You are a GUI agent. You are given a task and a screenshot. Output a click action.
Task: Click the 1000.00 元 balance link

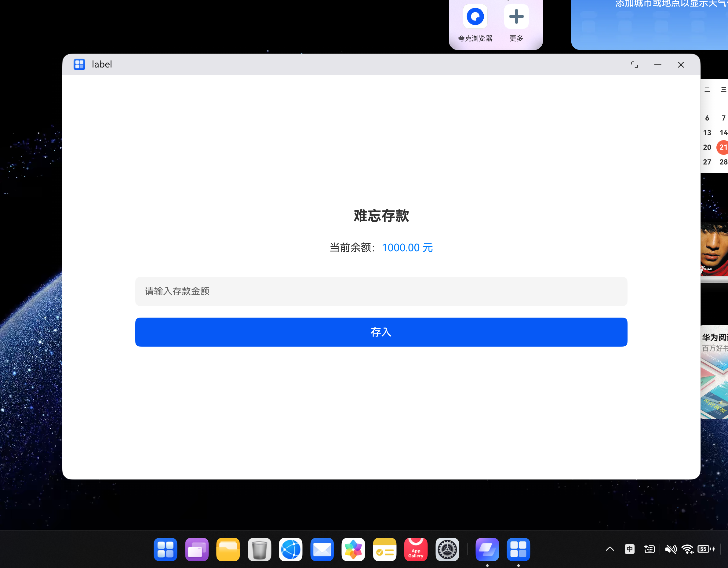point(407,248)
